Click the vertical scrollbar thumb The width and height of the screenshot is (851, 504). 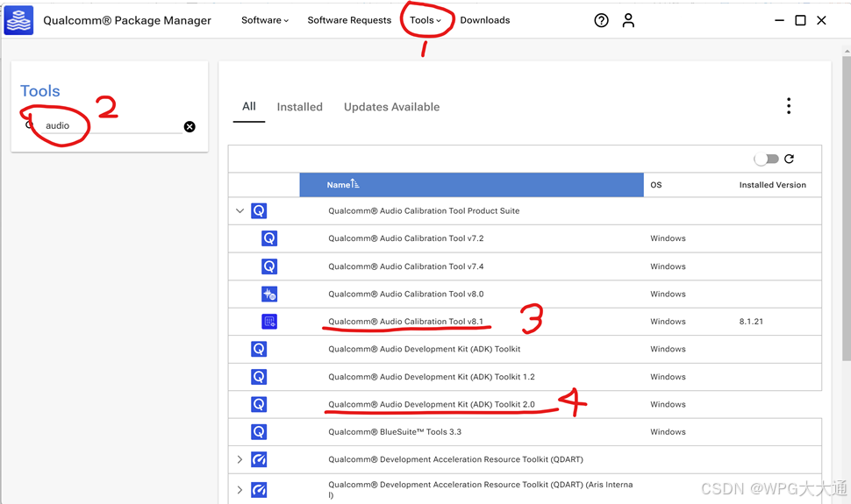[x=847, y=209]
